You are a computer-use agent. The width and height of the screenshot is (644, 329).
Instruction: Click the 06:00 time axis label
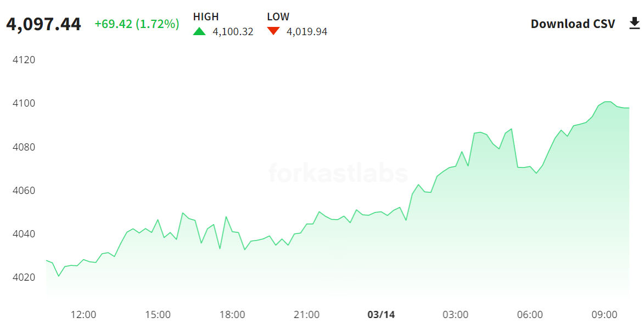(530, 315)
